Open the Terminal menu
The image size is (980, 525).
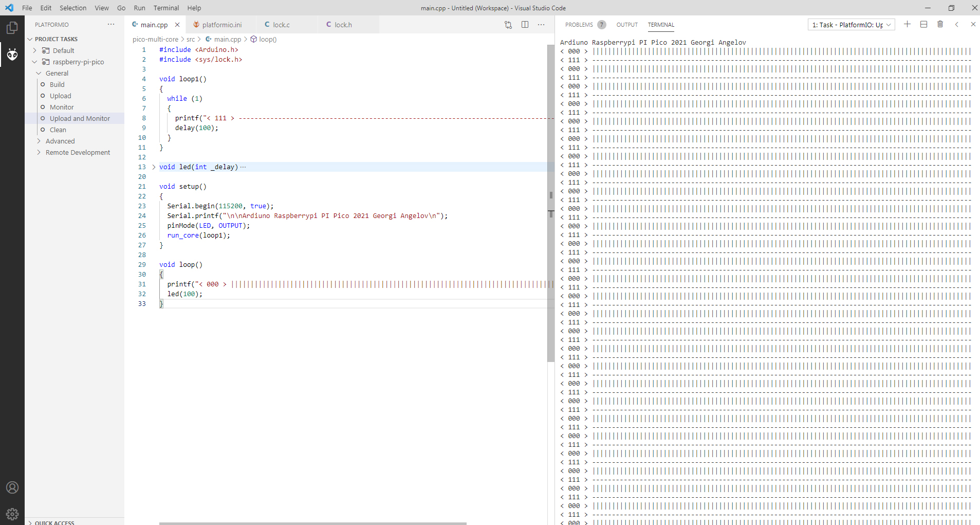coord(166,8)
